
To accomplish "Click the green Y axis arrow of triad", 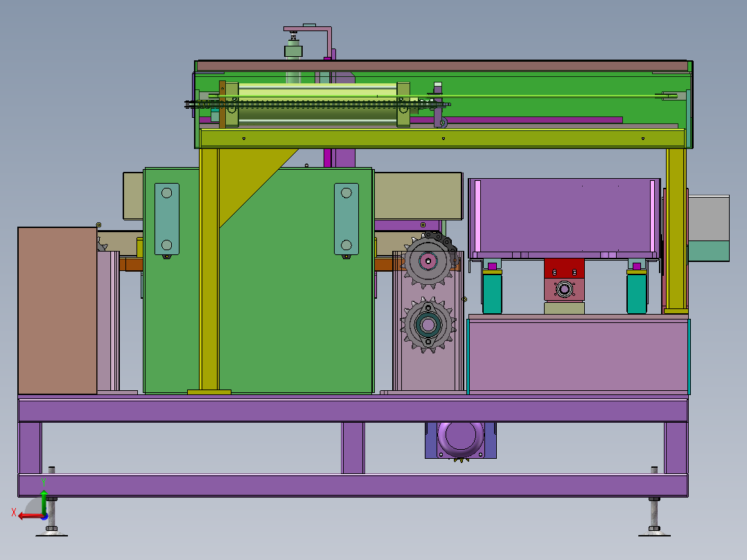I will click(44, 501).
